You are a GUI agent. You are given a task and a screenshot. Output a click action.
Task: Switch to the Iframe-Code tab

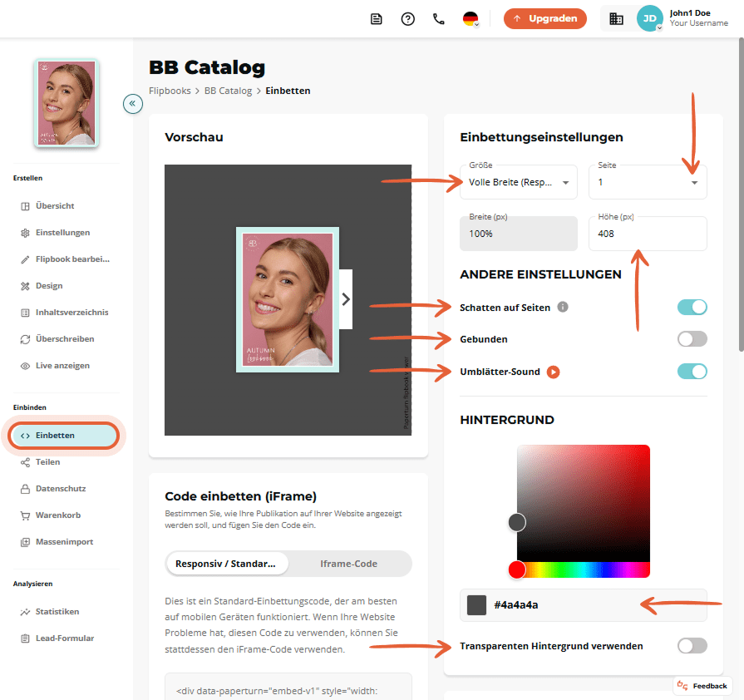pyautogui.click(x=349, y=564)
